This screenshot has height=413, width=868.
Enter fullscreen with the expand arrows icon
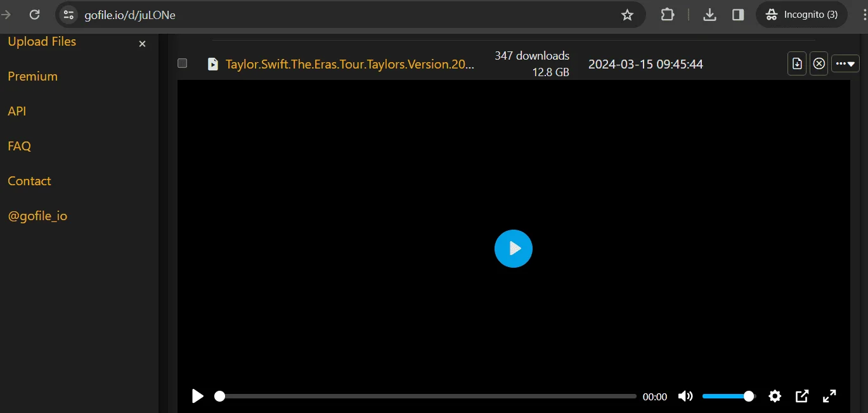[829, 397]
